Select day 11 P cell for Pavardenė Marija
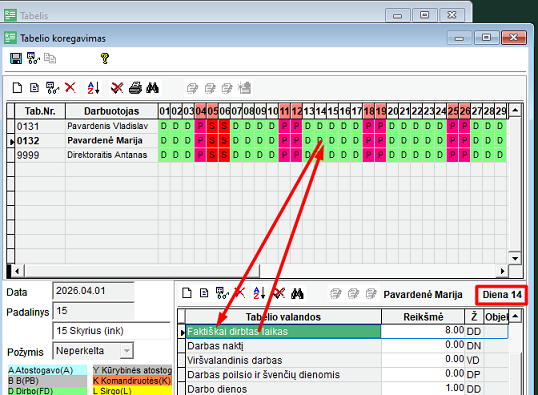This screenshot has width=538, height=395. [x=284, y=141]
